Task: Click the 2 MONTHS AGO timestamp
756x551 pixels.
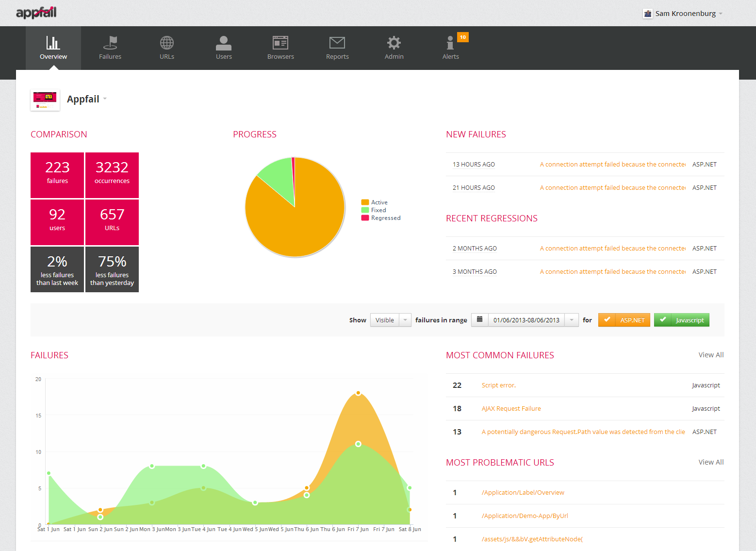Action: (x=475, y=248)
